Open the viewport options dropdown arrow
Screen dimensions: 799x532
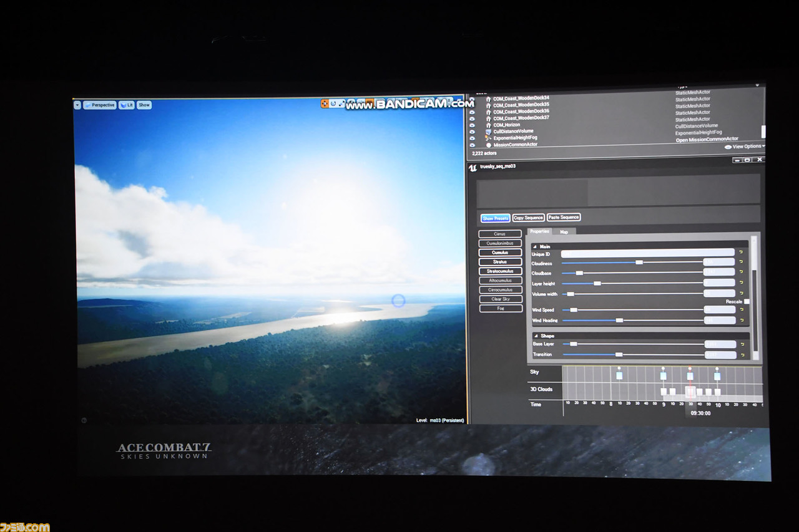(77, 105)
